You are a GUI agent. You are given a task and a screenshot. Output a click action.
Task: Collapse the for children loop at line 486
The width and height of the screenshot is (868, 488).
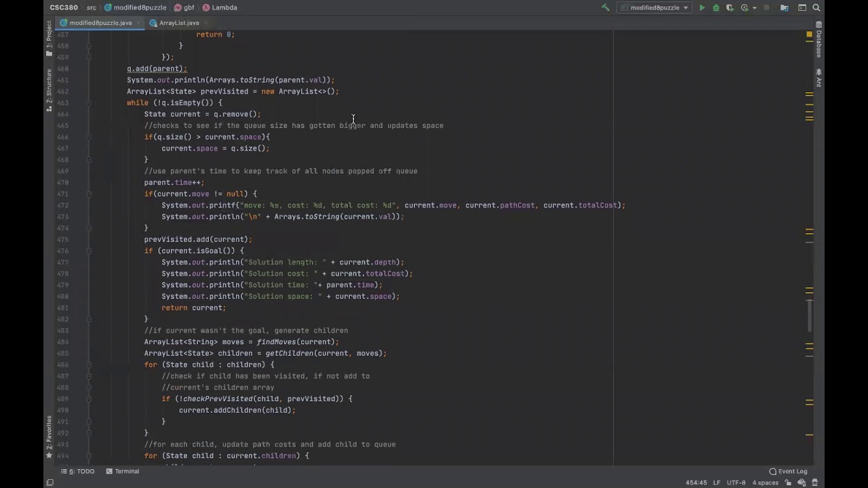90,365
